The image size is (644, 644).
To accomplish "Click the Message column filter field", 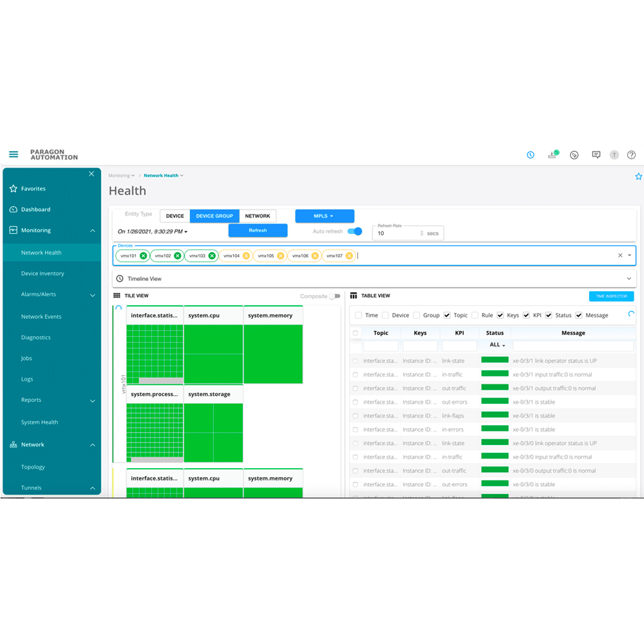I will pyautogui.click(x=573, y=345).
